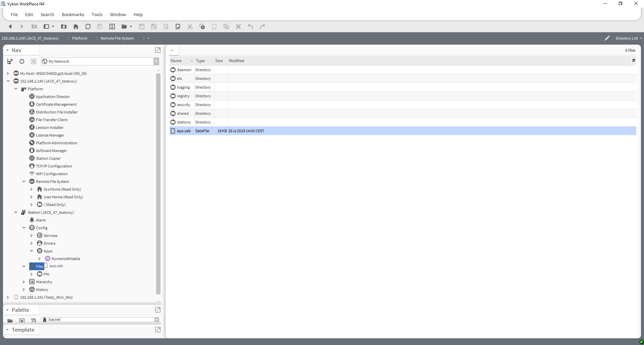This screenshot has height=345, width=644.
Task: Collapse the Remote File System node
Action: [x=24, y=181]
